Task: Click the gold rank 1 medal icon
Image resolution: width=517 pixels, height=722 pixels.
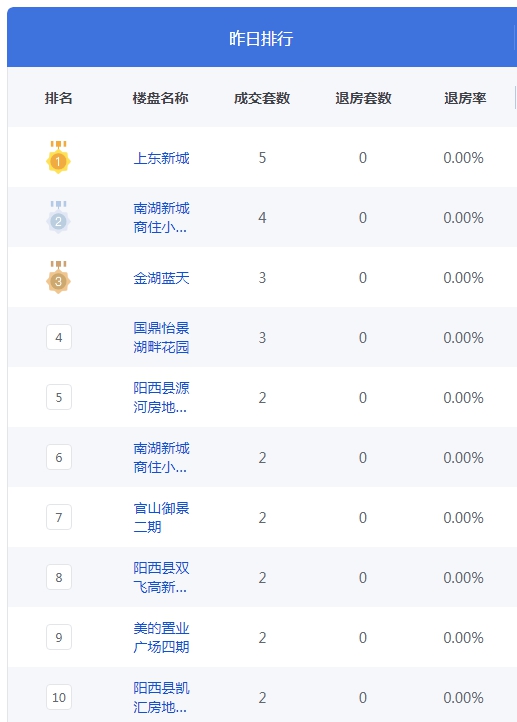Action: [x=58, y=157]
